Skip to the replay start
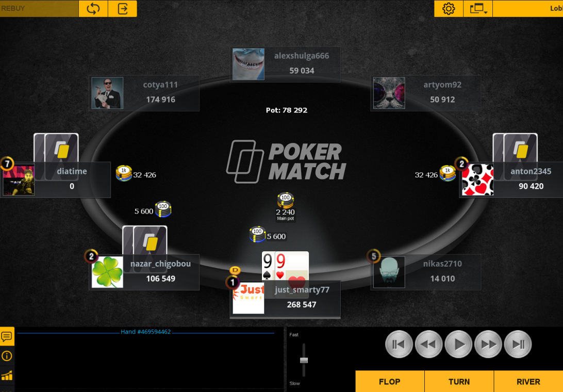The height and width of the screenshot is (392, 563). pos(399,344)
